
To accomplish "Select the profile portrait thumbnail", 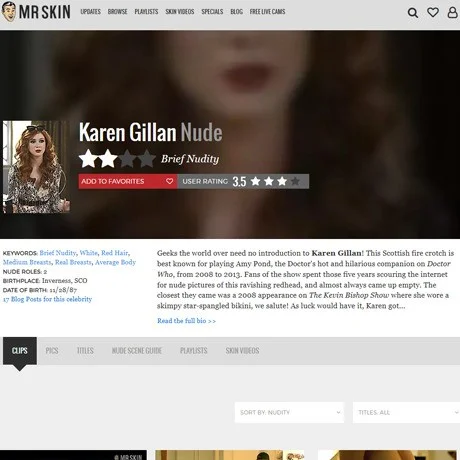I will click(x=36, y=167).
